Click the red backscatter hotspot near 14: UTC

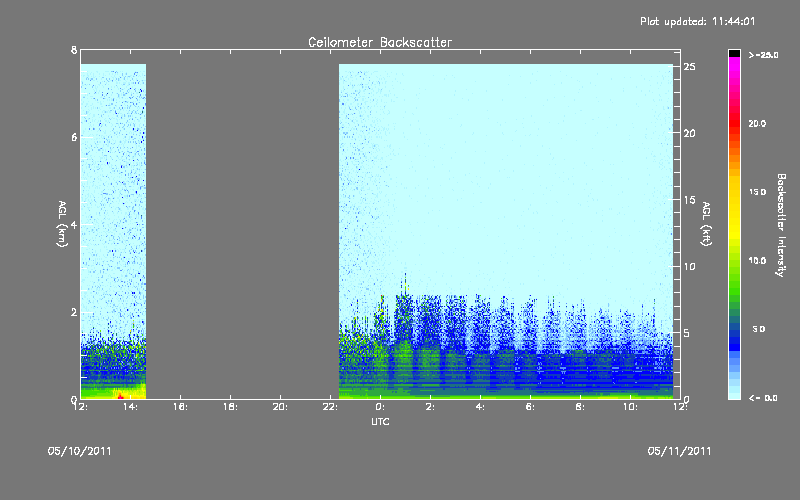click(120, 395)
